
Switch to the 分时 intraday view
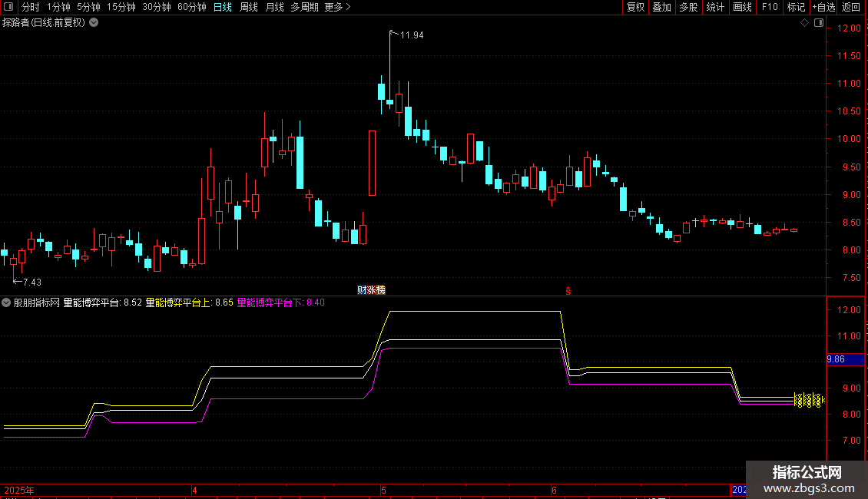[31, 7]
